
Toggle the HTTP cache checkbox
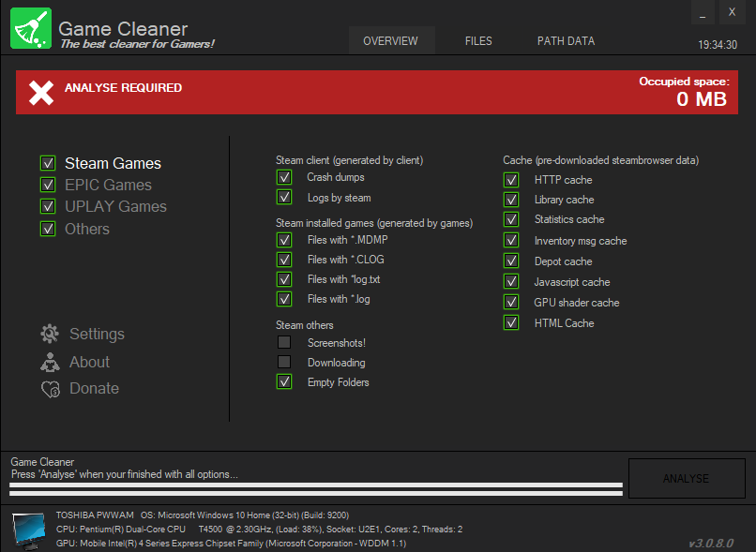click(511, 180)
